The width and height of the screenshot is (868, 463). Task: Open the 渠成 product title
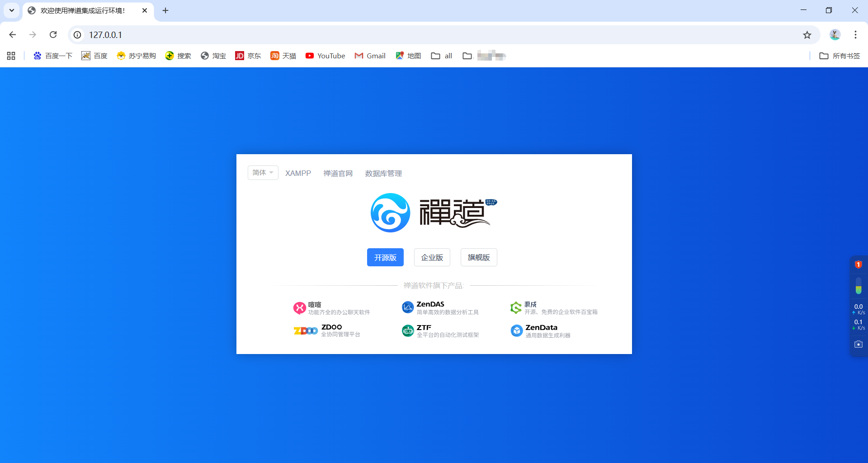531,304
